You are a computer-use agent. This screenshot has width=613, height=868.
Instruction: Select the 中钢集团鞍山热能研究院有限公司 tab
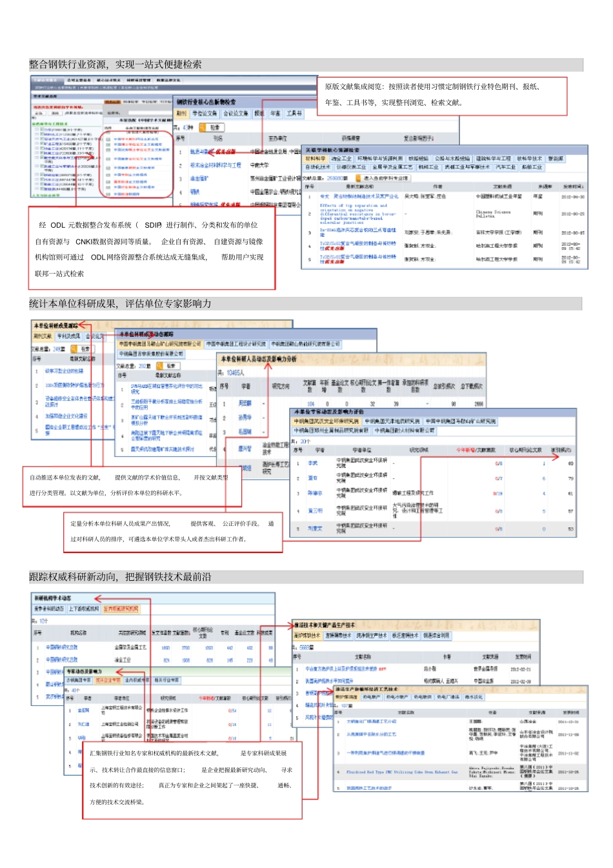pyautogui.click(x=305, y=344)
